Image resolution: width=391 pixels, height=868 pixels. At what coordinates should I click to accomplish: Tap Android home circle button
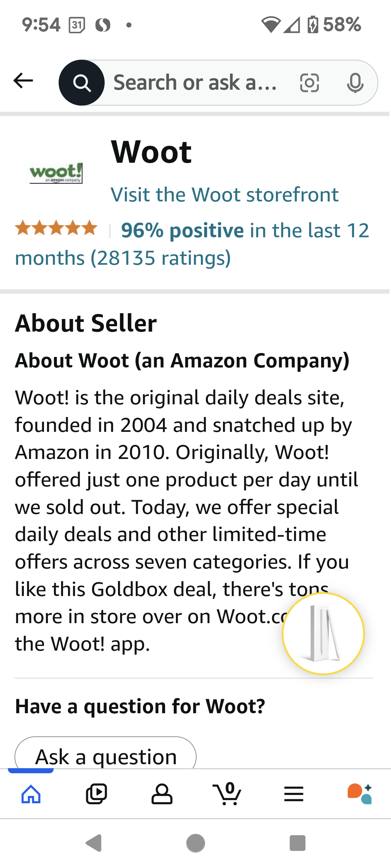coord(195,843)
